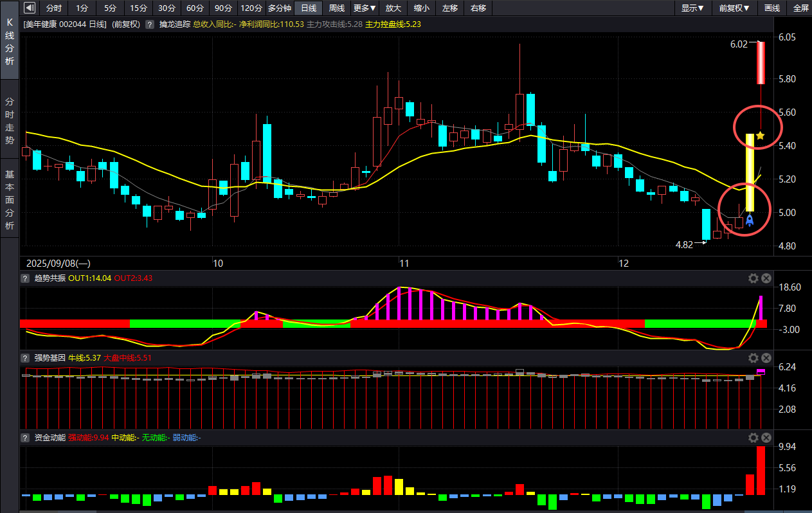This screenshot has width=812, height=513.
Task: Expand the 更多 periods dropdown
Action: 365,8
